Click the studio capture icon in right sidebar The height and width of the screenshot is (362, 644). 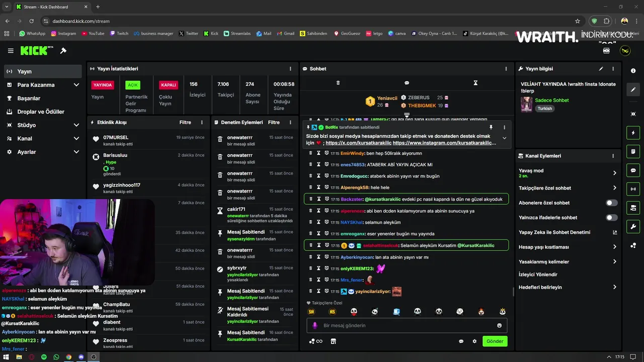[633, 114]
